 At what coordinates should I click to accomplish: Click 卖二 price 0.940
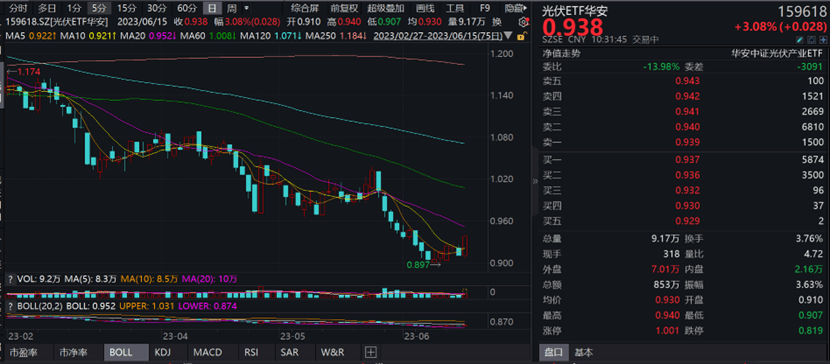(689, 127)
